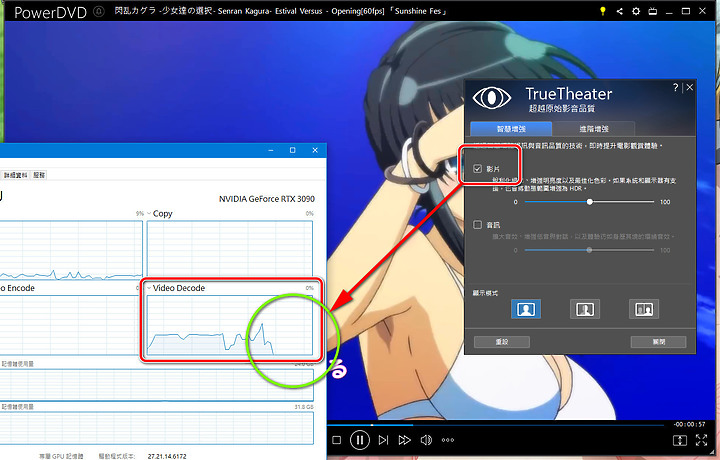The width and height of the screenshot is (720, 460).
Task: Pause the video in PowerDVD
Action: pyautogui.click(x=360, y=440)
